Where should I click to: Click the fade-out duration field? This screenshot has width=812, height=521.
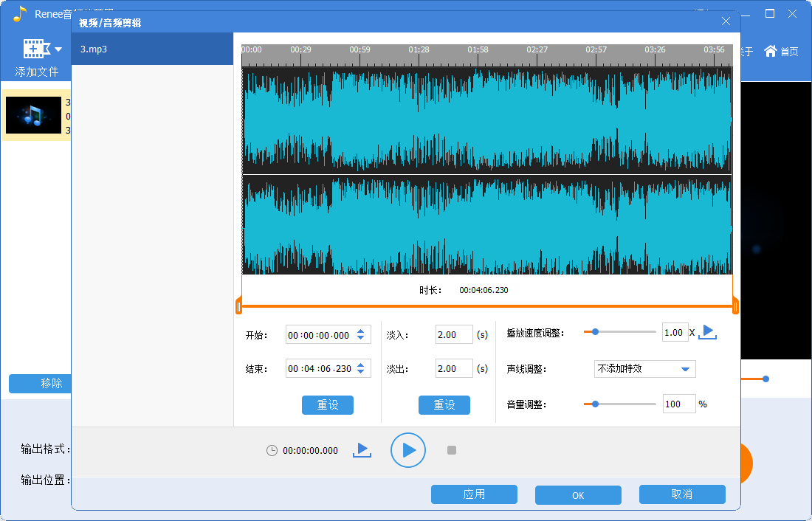[x=454, y=369]
